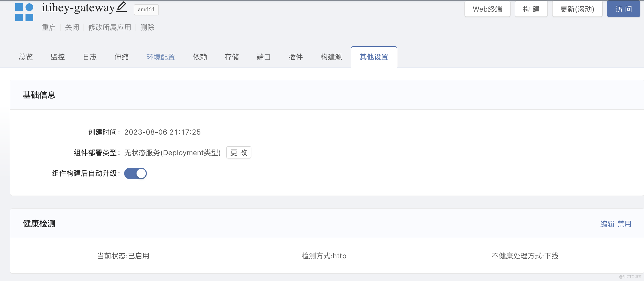Image resolution: width=644 pixels, height=281 pixels.
Task: Click the 关闭 link
Action: (72, 27)
